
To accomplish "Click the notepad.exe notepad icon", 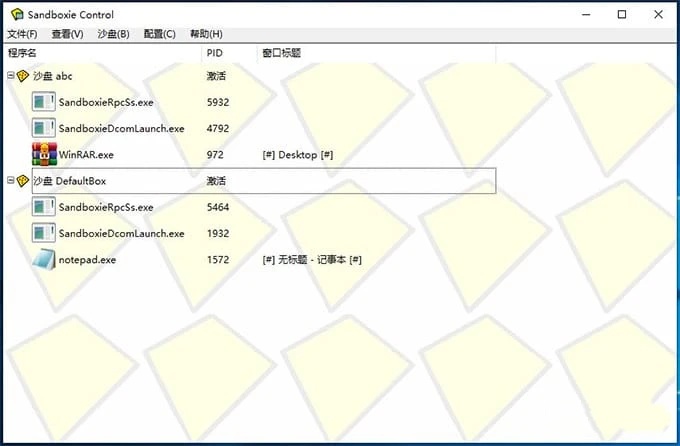I will tap(44, 259).
